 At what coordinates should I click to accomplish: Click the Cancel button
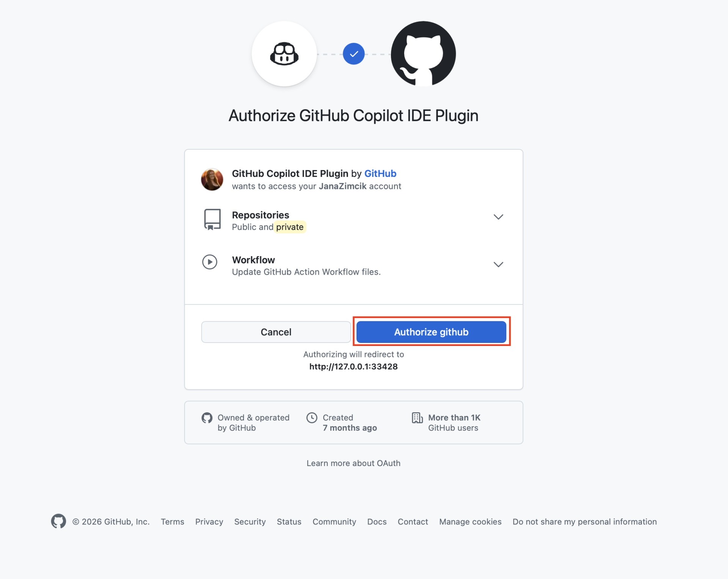276,332
